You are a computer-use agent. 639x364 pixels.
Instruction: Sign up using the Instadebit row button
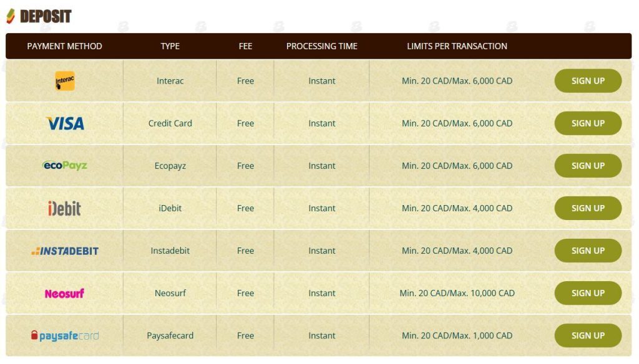pyautogui.click(x=588, y=251)
